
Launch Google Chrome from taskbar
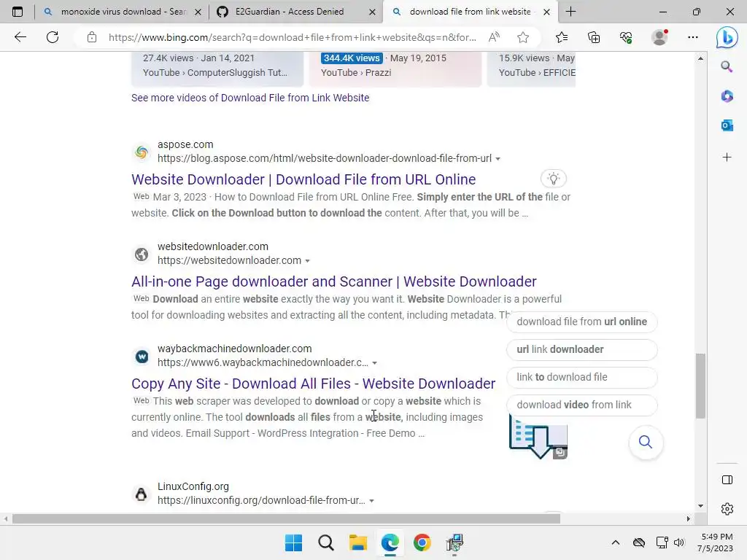click(422, 542)
